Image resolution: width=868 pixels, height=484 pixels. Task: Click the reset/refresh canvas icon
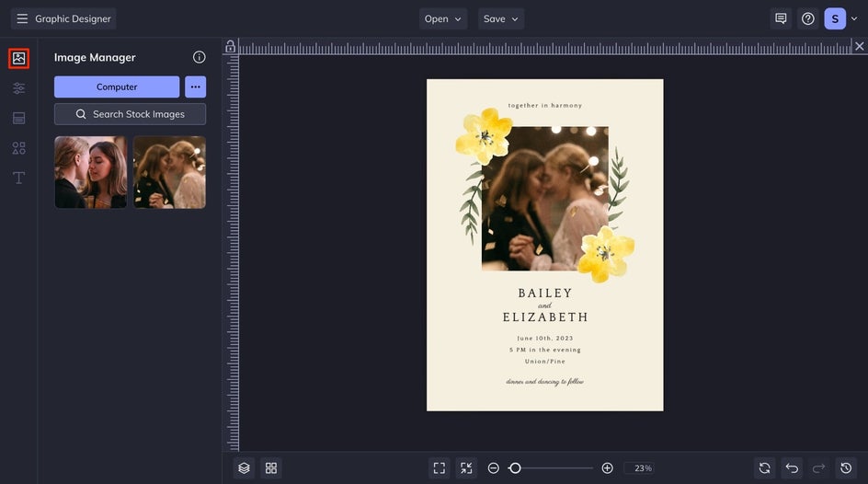click(764, 468)
